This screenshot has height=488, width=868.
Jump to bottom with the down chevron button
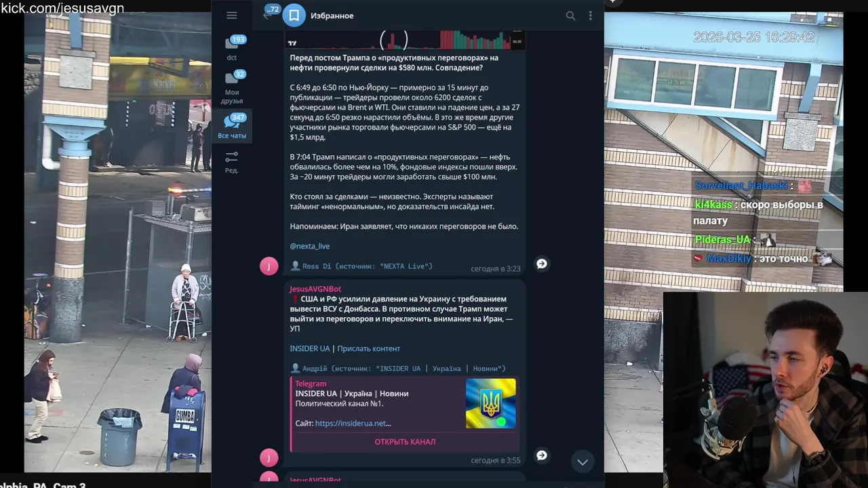point(582,462)
